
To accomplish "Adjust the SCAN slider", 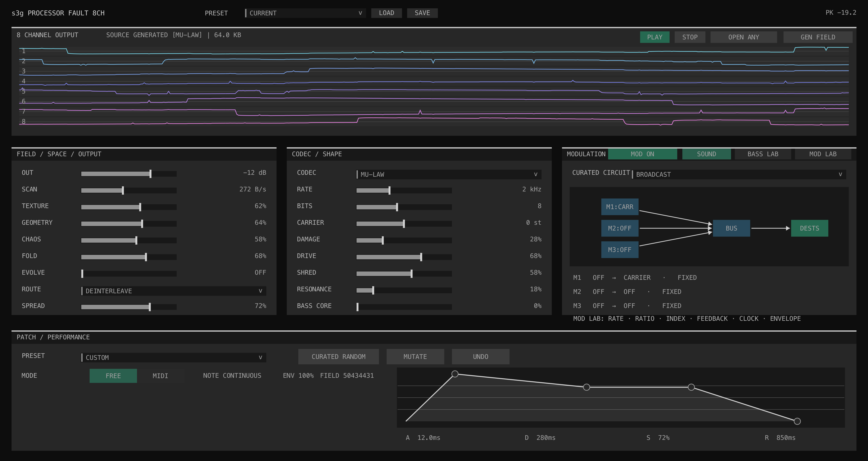I will [129, 190].
